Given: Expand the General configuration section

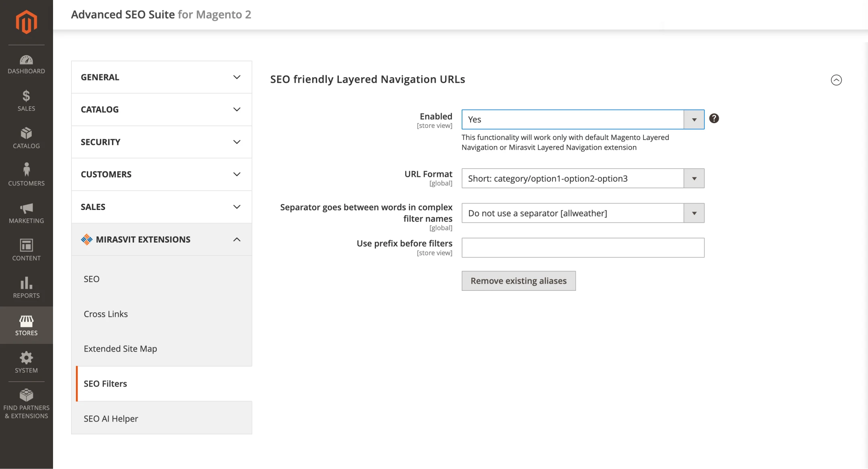Looking at the screenshot, I should (x=162, y=77).
